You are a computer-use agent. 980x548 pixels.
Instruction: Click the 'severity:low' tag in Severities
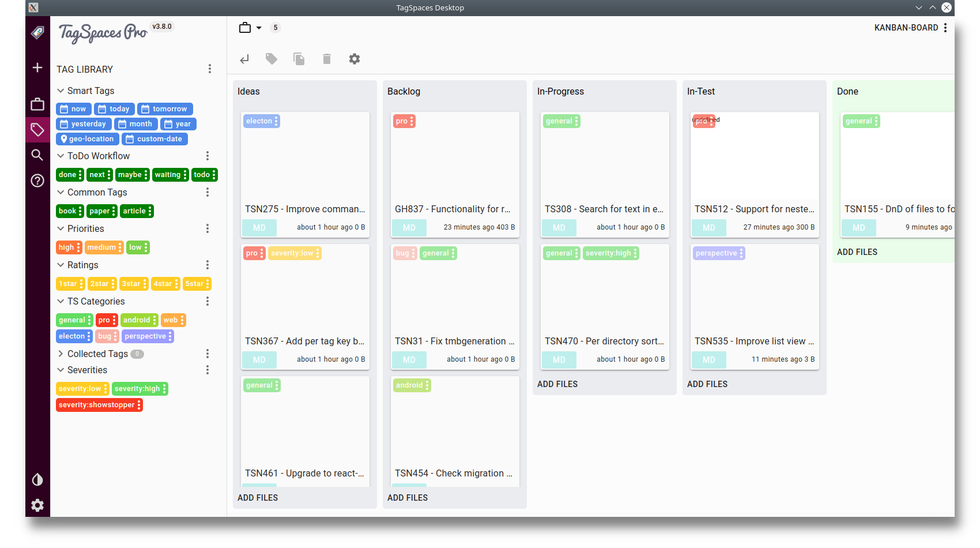83,389
